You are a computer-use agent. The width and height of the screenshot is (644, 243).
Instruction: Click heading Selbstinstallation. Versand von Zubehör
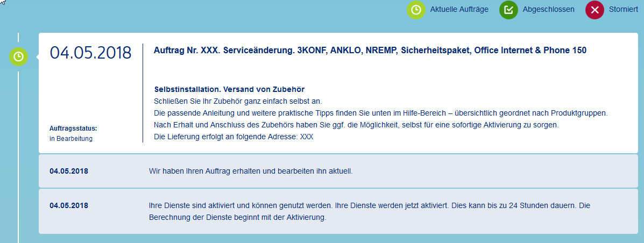233,89
